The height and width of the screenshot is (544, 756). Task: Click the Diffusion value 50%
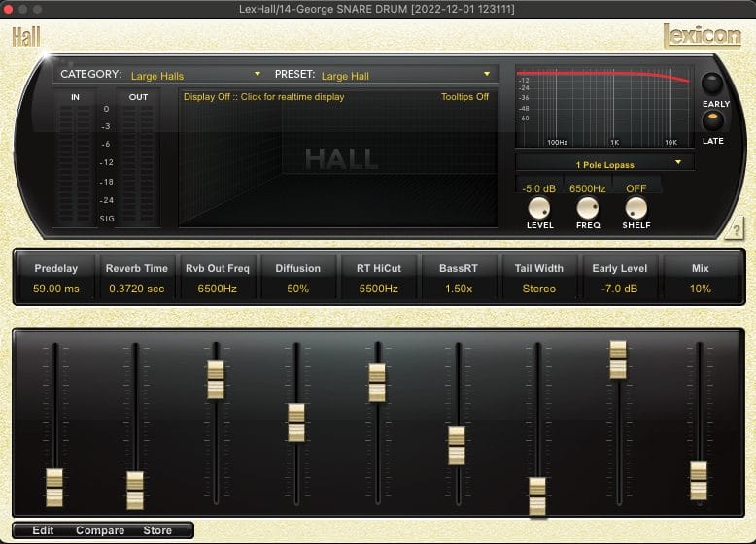click(298, 289)
